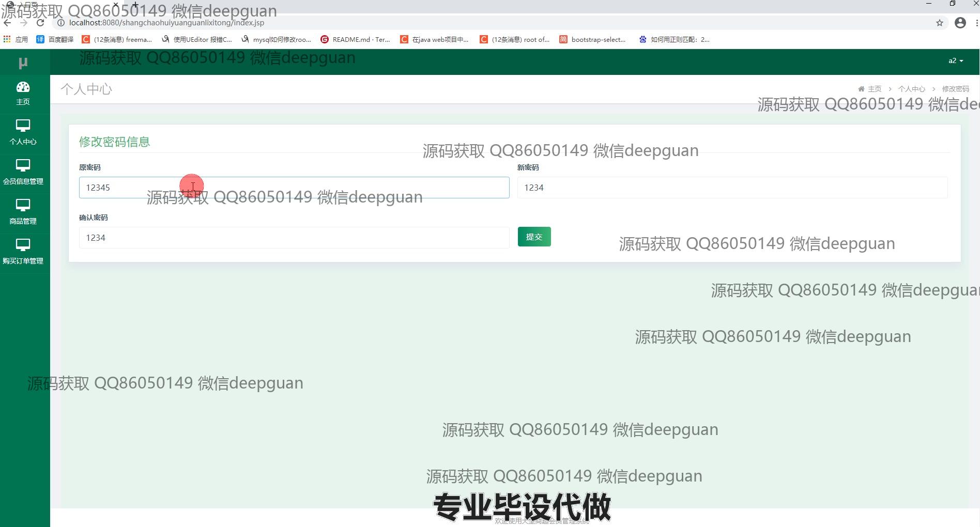Image resolution: width=980 pixels, height=527 pixels.
Task: Open 商品管理 from the sidebar
Action: click(23, 211)
